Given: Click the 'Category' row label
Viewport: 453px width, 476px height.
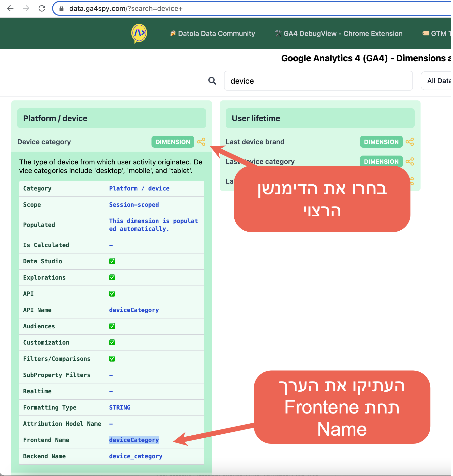Looking at the screenshot, I should point(37,188).
